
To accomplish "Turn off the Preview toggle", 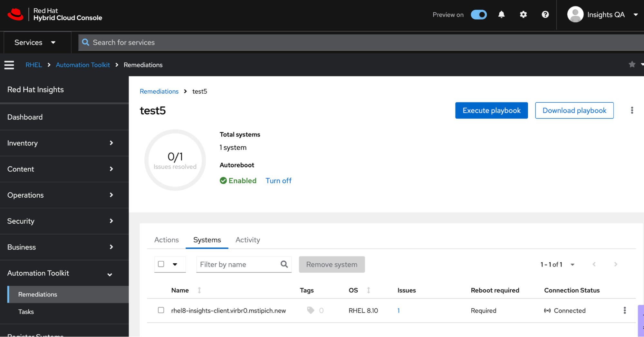I will pos(479,14).
